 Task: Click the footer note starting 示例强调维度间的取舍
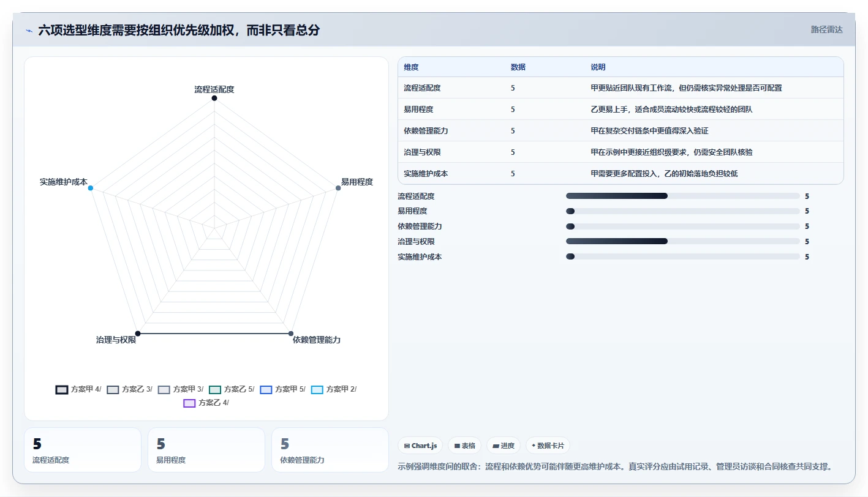[615, 467]
